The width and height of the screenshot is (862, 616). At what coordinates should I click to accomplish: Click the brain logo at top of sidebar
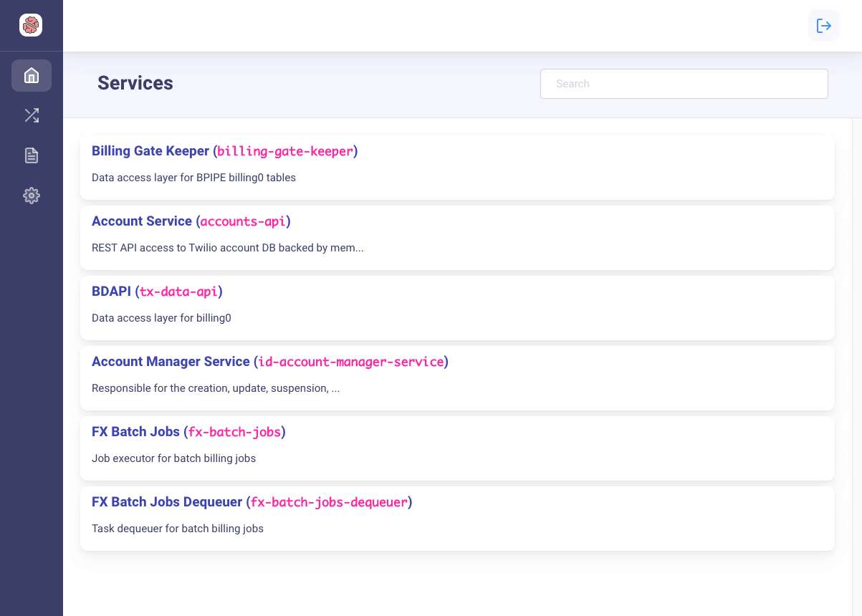coord(31,25)
